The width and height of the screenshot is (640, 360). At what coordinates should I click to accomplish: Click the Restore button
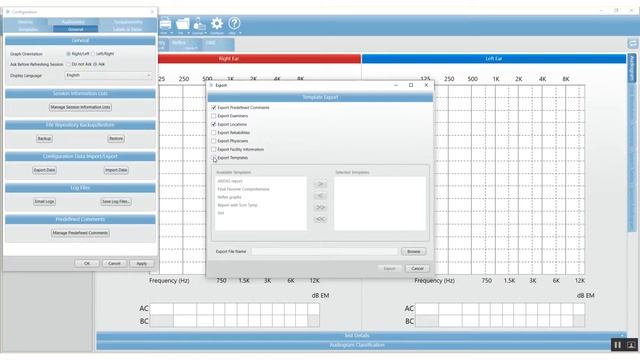[x=116, y=139]
